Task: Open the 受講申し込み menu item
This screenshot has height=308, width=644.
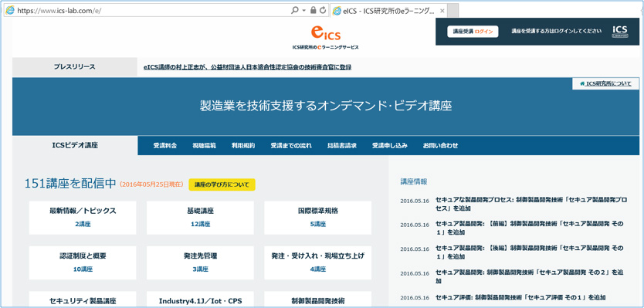Action: [390, 145]
